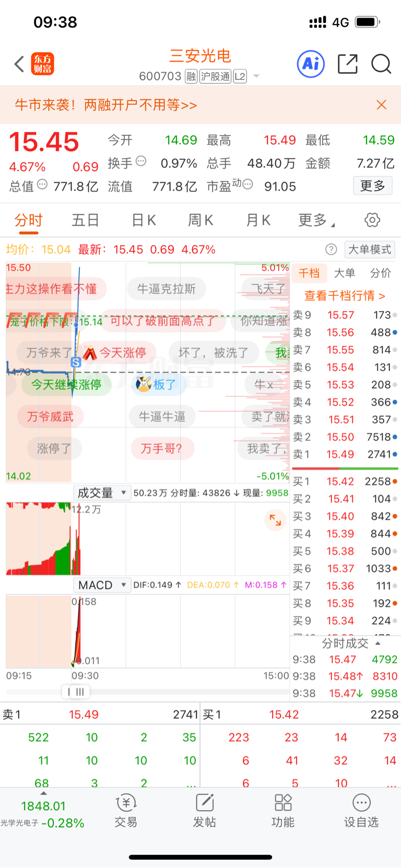Open the Ai assistant icon
Viewport: 401px width, 868px height.
[x=311, y=64]
